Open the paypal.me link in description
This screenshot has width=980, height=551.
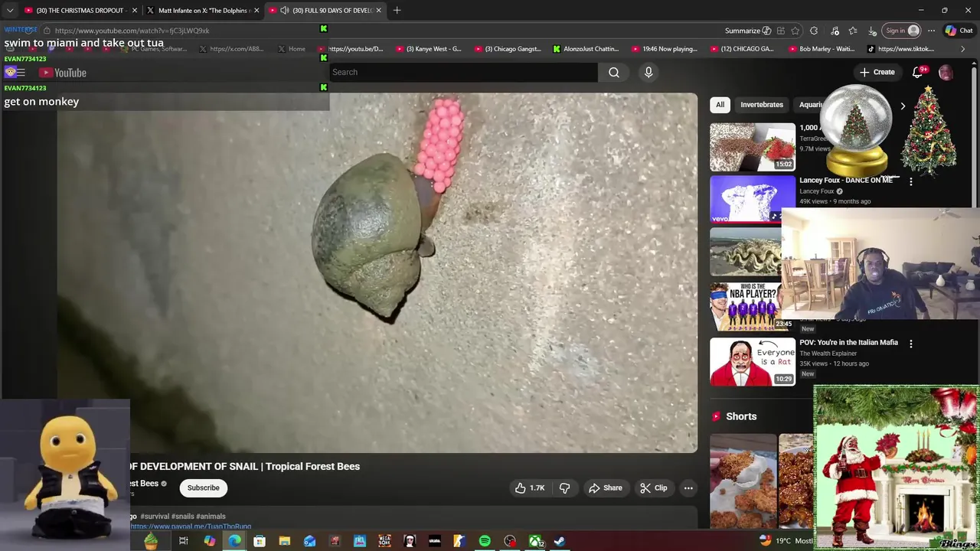click(x=191, y=526)
